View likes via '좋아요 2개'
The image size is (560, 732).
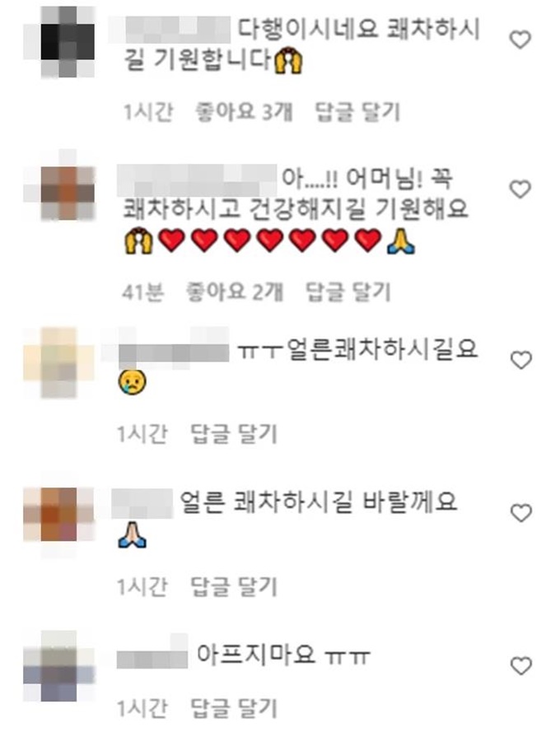pyautogui.click(x=235, y=292)
